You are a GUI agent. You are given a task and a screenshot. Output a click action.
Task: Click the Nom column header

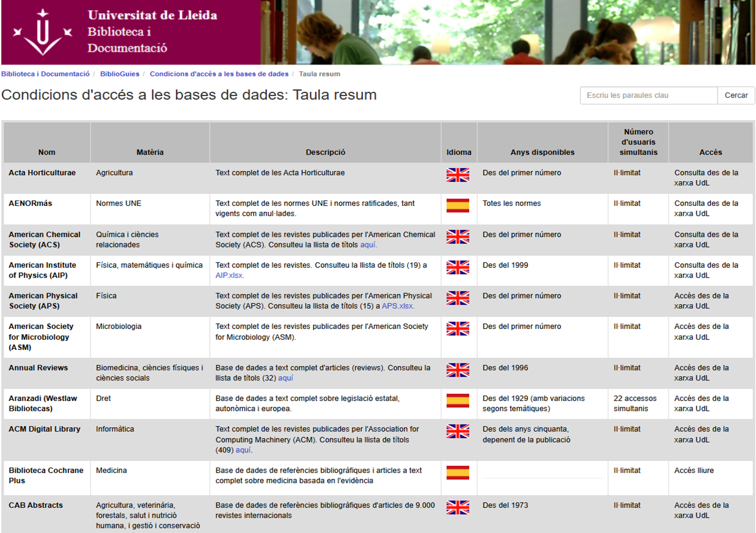tap(46, 152)
